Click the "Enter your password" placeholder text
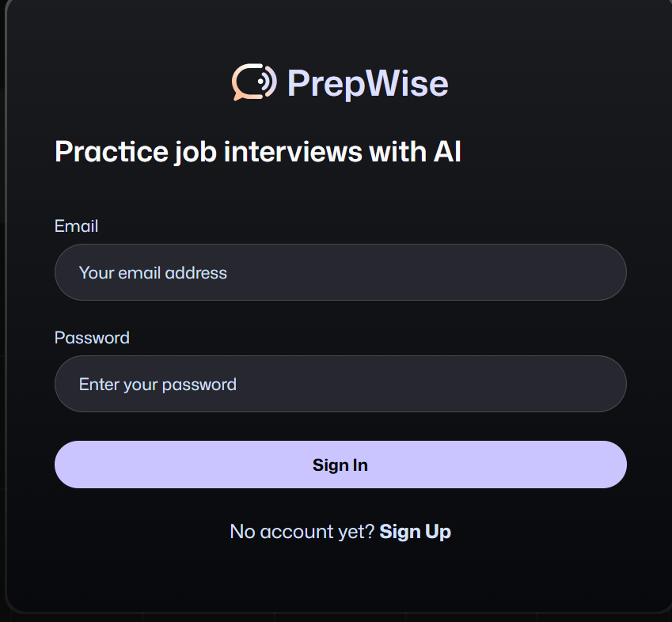The height and width of the screenshot is (622, 672). (x=158, y=385)
